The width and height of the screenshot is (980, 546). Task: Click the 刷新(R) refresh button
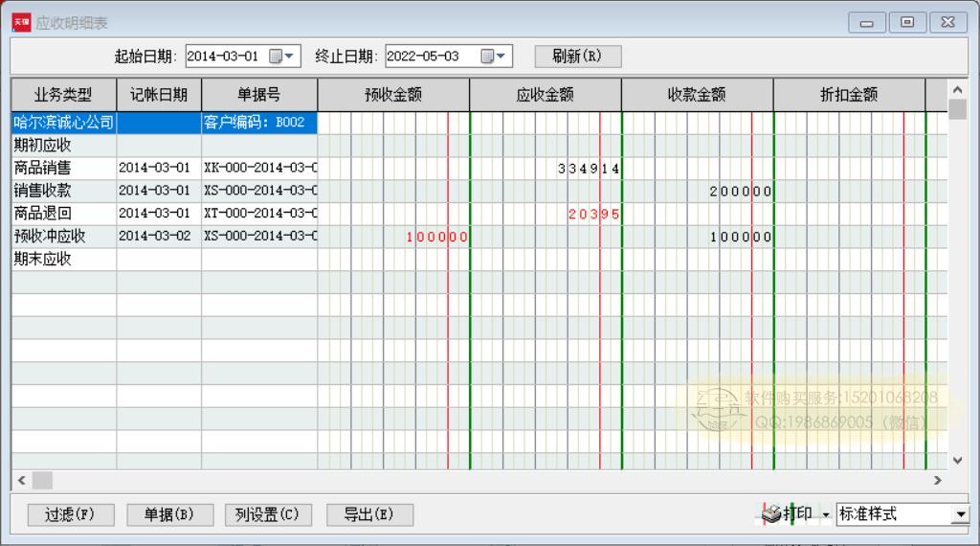coord(577,56)
